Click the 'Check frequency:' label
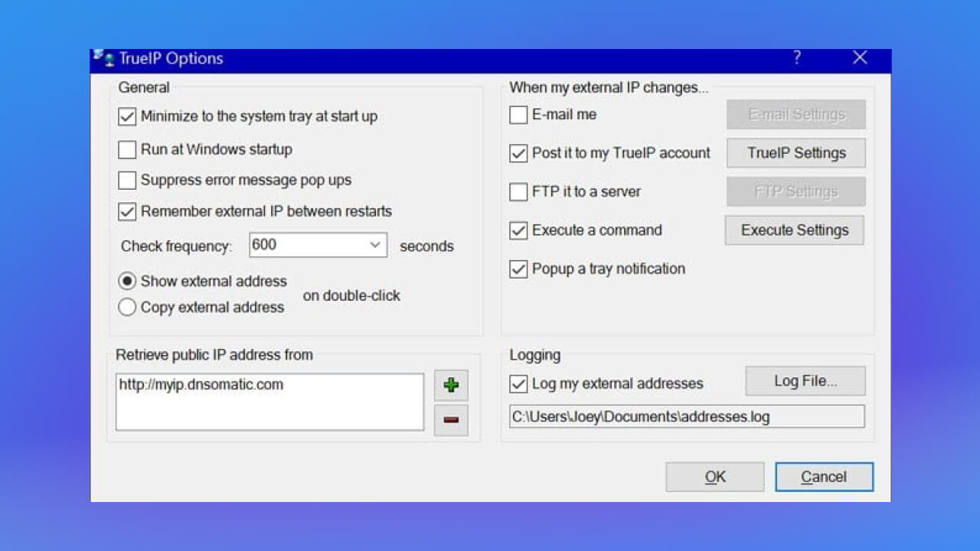The width and height of the screenshot is (980, 551). coord(177,246)
